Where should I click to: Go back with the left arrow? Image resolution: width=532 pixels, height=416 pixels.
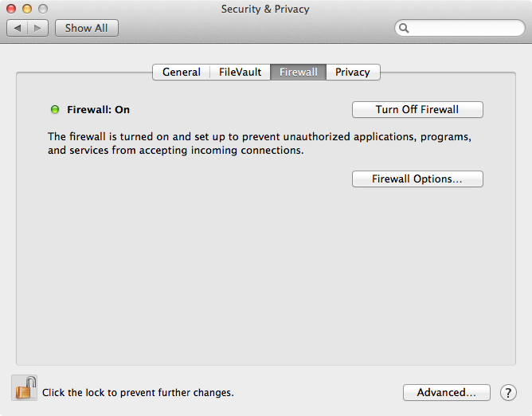tap(18, 28)
